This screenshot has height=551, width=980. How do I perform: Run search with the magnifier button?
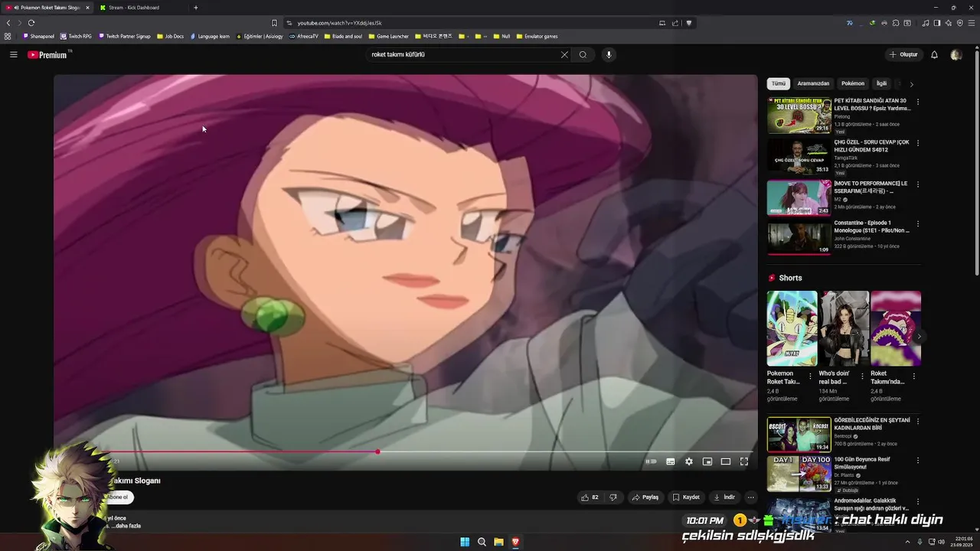coord(583,54)
